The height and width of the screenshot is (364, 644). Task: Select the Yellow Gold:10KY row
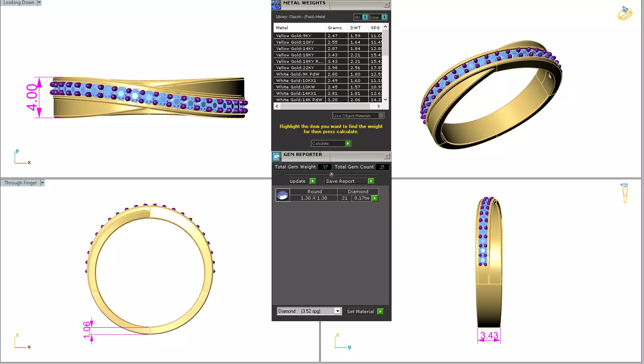328,42
